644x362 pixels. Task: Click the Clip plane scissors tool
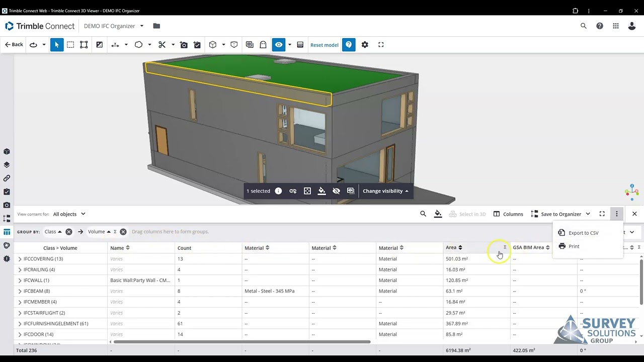[x=162, y=45]
